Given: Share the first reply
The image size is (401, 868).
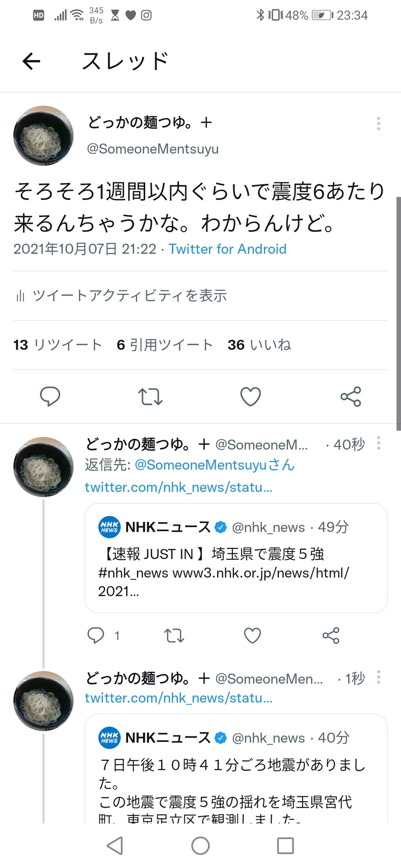Looking at the screenshot, I should pyautogui.click(x=331, y=635).
